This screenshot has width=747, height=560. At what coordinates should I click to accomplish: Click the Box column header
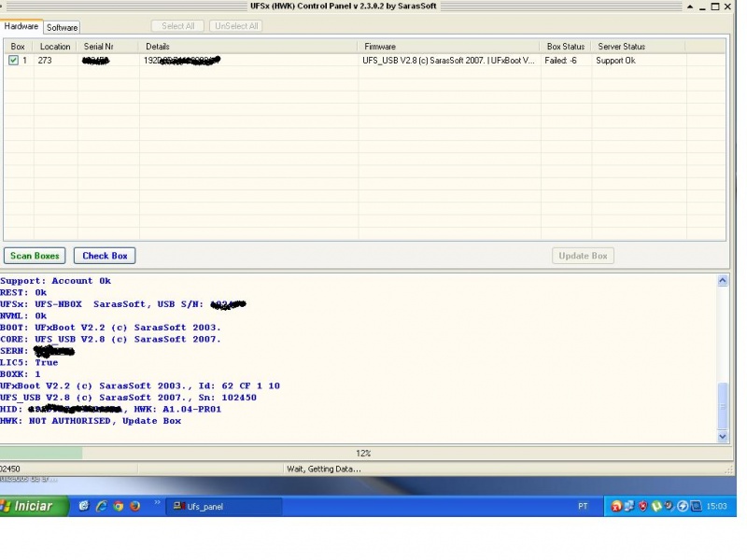coord(18,47)
